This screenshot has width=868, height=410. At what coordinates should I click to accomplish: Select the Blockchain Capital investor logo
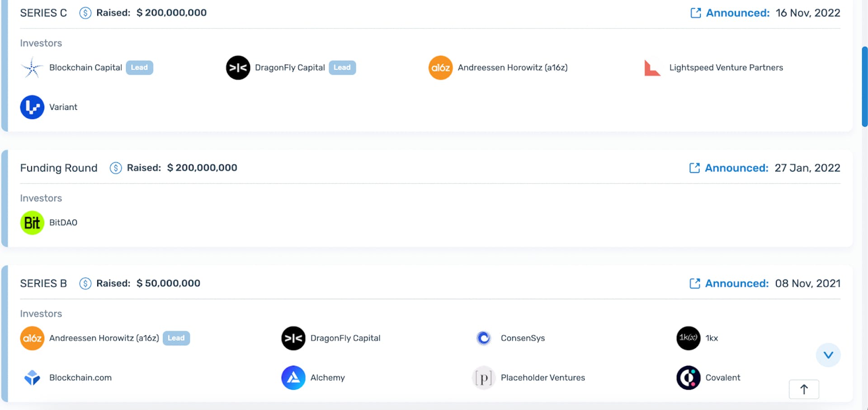(x=31, y=67)
